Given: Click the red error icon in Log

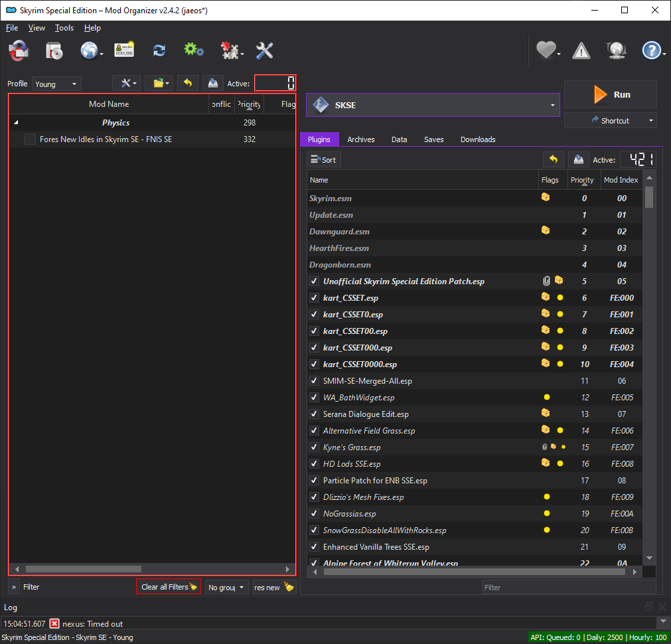Looking at the screenshot, I should pos(54,623).
